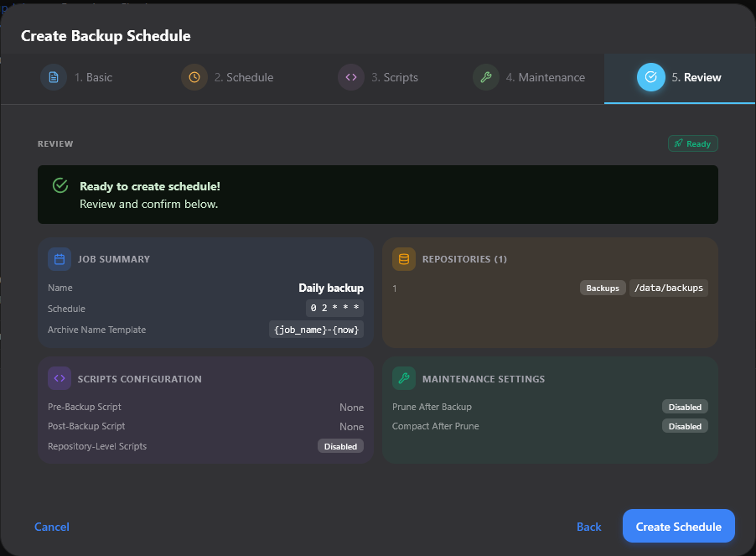Click the green wrench icon in Maintenance Settings
Screen dimensions: 756x556
pyautogui.click(x=403, y=378)
